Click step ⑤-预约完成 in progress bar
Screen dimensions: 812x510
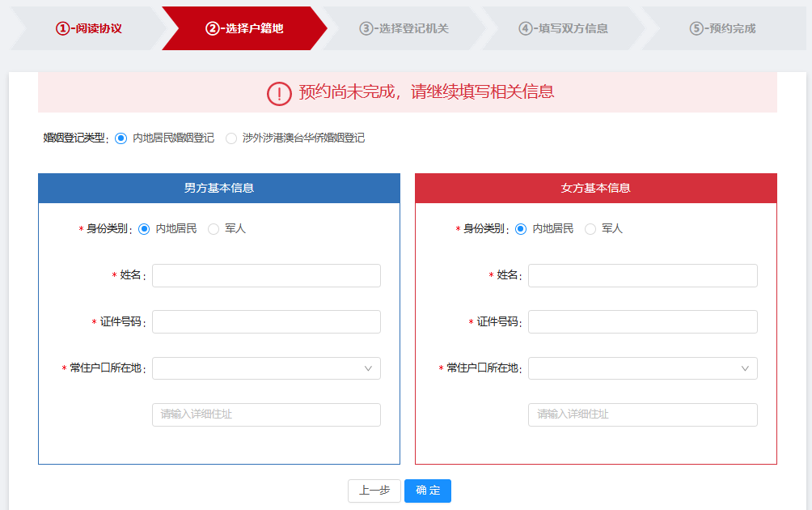722,28
